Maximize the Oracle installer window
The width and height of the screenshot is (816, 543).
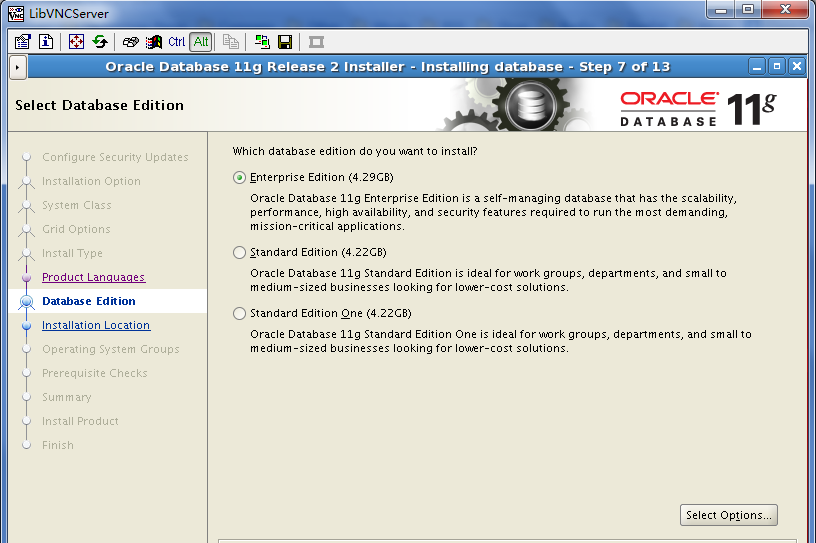tap(776, 67)
